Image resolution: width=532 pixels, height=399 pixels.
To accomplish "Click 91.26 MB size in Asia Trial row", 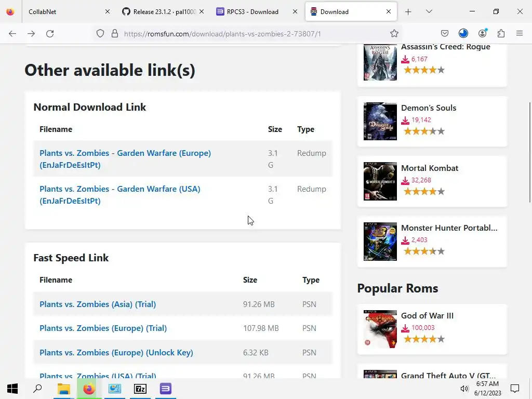I will coord(259,304).
